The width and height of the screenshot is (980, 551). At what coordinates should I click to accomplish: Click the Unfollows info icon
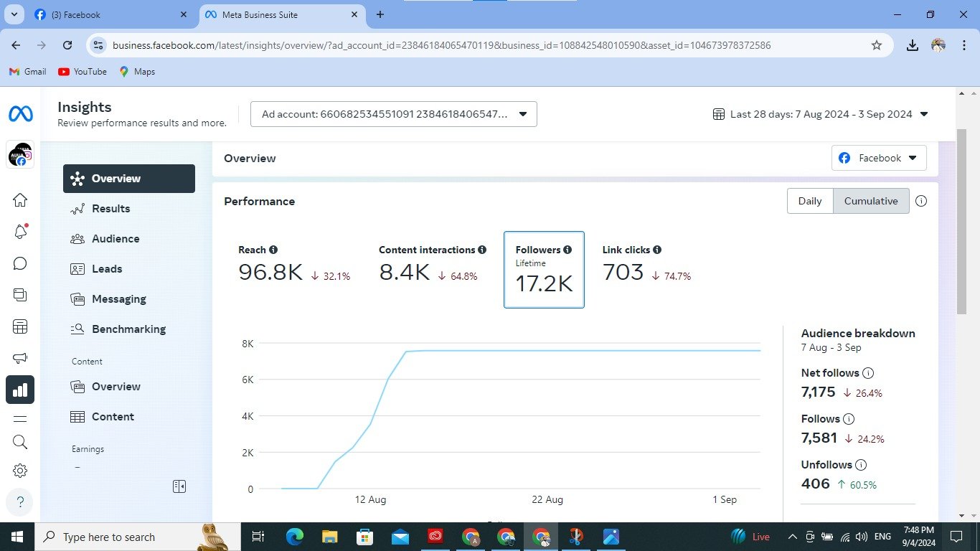click(862, 465)
